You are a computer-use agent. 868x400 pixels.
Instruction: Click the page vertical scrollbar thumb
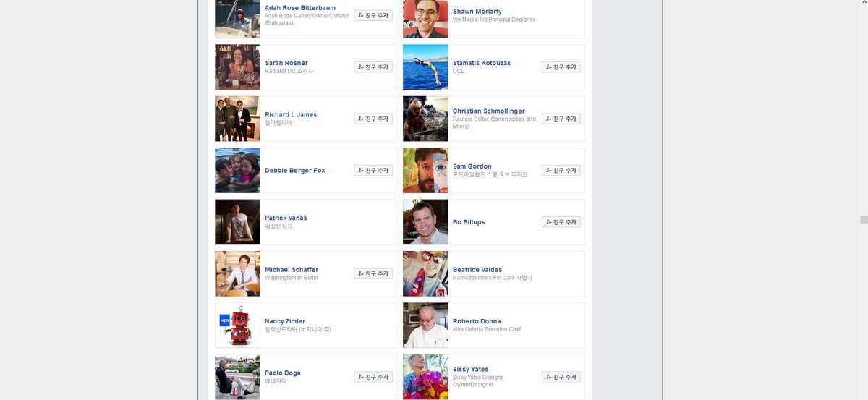(864, 219)
